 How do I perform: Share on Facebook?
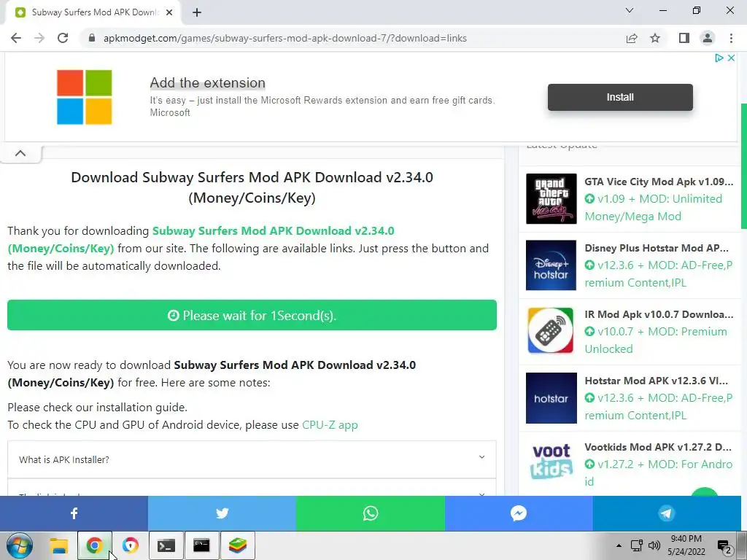tap(74, 513)
